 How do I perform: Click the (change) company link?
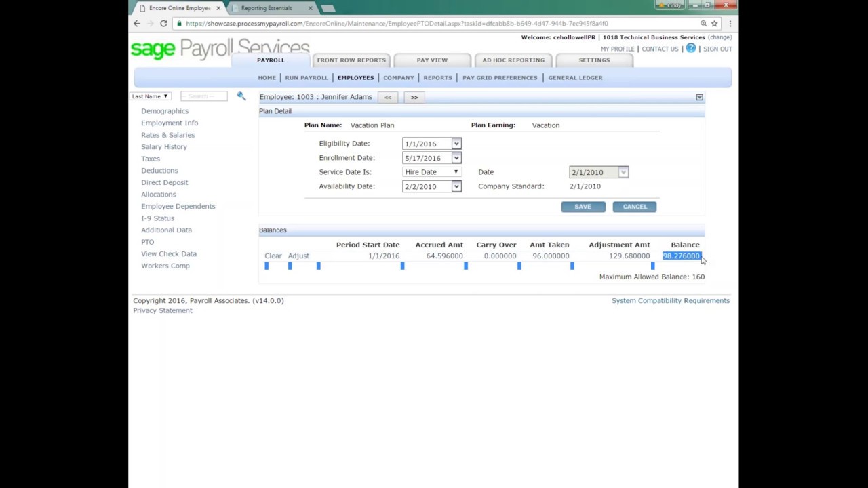click(719, 37)
